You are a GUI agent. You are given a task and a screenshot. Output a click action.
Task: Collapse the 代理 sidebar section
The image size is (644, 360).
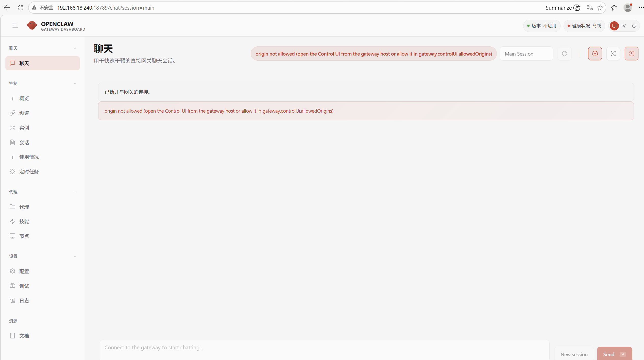pos(75,192)
